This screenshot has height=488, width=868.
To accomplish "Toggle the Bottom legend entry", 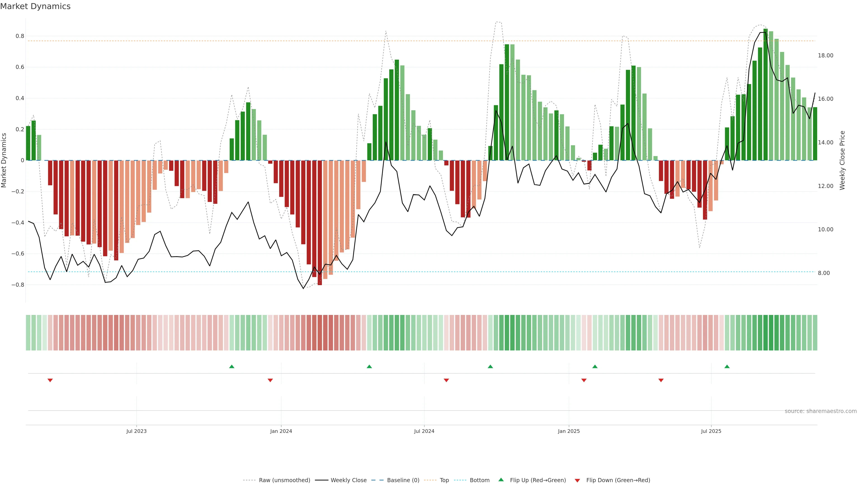I will pyautogui.click(x=479, y=480).
